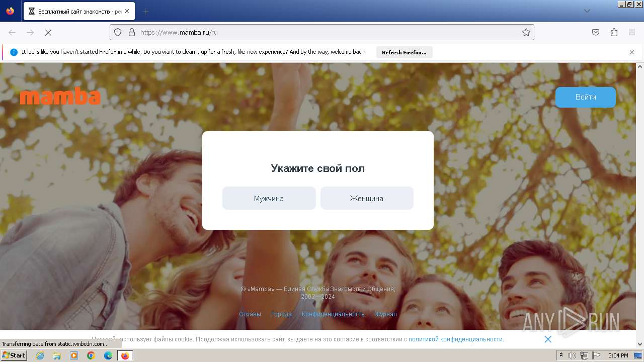The image size is (644, 362).
Task: Open Windows Media Player taskbar icon
Action: click(74, 355)
